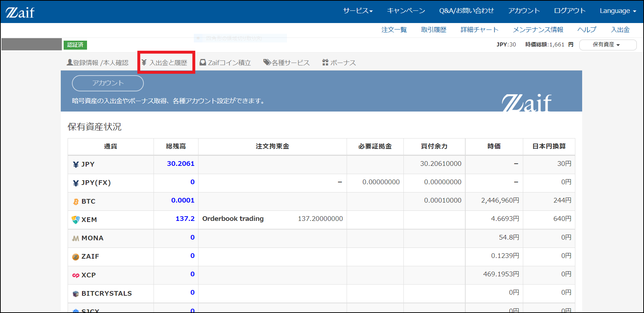Click the Zaif logo in the header
Screen dimensions: 644x313
[x=20, y=12]
